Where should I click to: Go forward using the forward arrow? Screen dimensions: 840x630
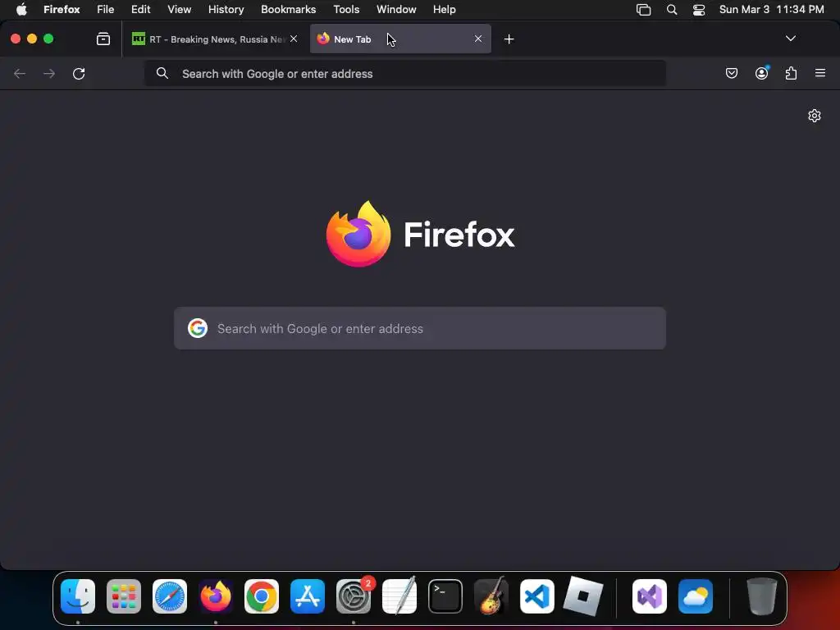point(48,73)
